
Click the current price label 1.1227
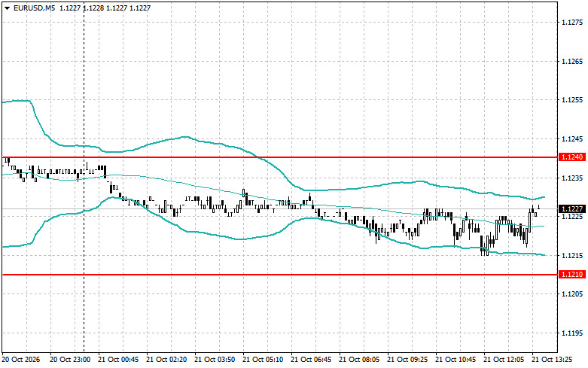572,209
